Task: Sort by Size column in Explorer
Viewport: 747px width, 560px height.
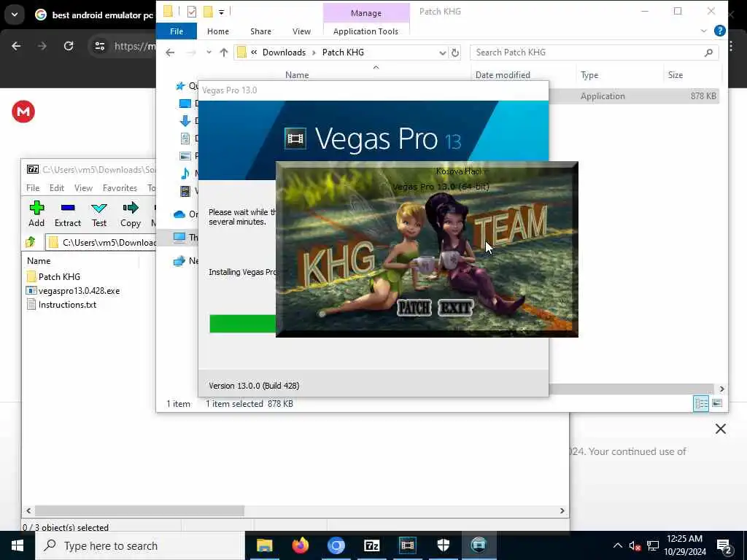Action: [x=675, y=75]
